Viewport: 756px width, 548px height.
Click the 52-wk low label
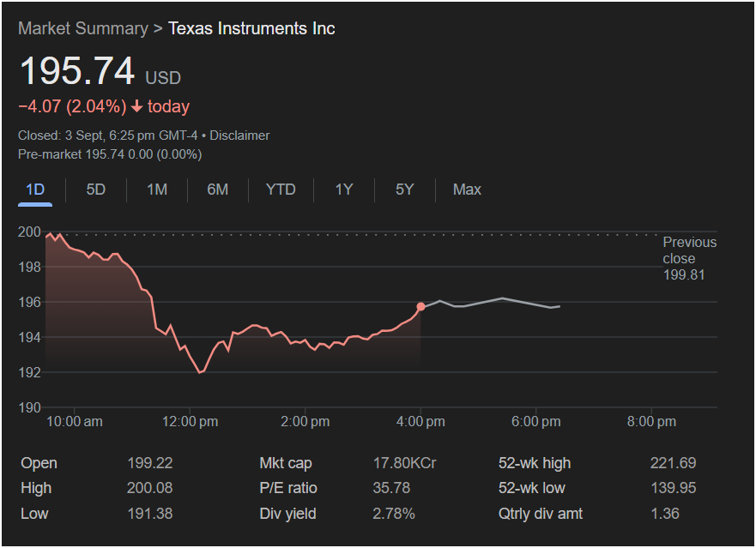[x=531, y=488]
